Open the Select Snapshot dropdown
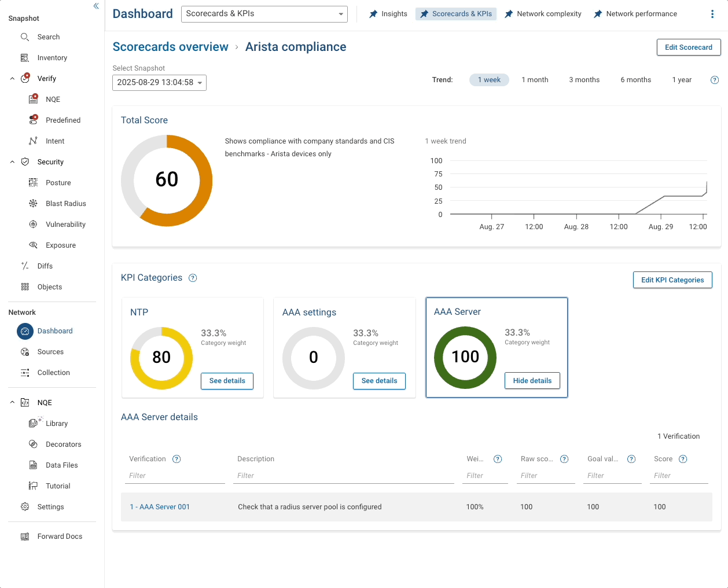 pos(159,83)
